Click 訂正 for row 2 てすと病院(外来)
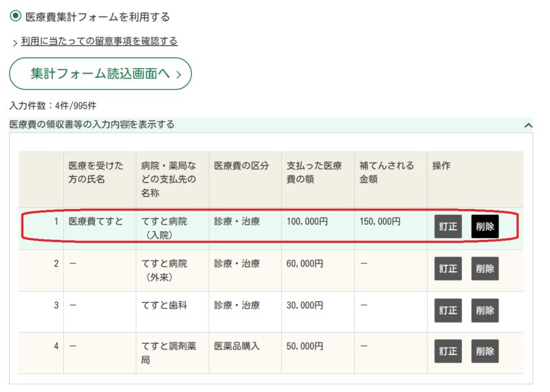Image resolution: width=550 pixels, height=392 pixels. coord(448,269)
